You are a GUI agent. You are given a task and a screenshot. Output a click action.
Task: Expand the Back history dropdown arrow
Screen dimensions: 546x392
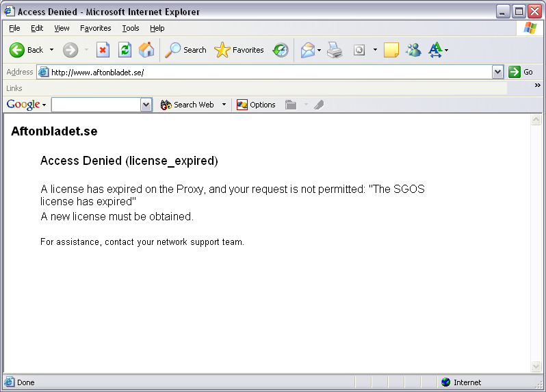tap(51, 50)
